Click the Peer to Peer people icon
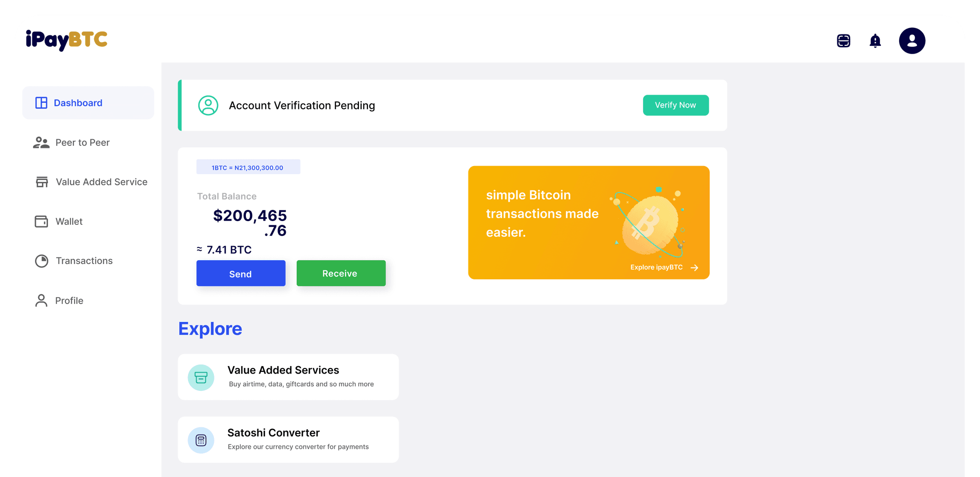The width and height of the screenshot is (980, 477). [x=41, y=143]
